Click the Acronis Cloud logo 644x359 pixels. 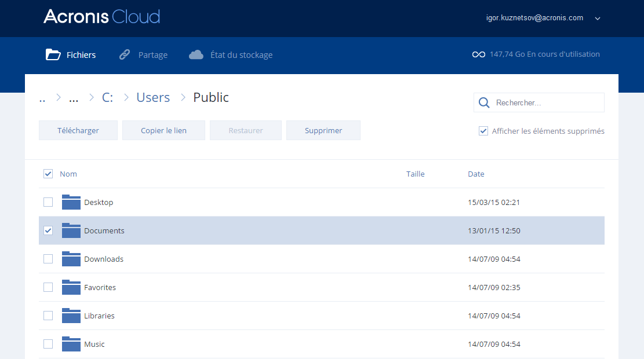(x=101, y=17)
